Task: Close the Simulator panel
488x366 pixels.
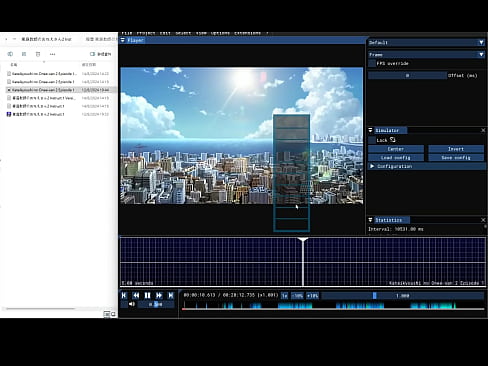Action: [x=483, y=130]
